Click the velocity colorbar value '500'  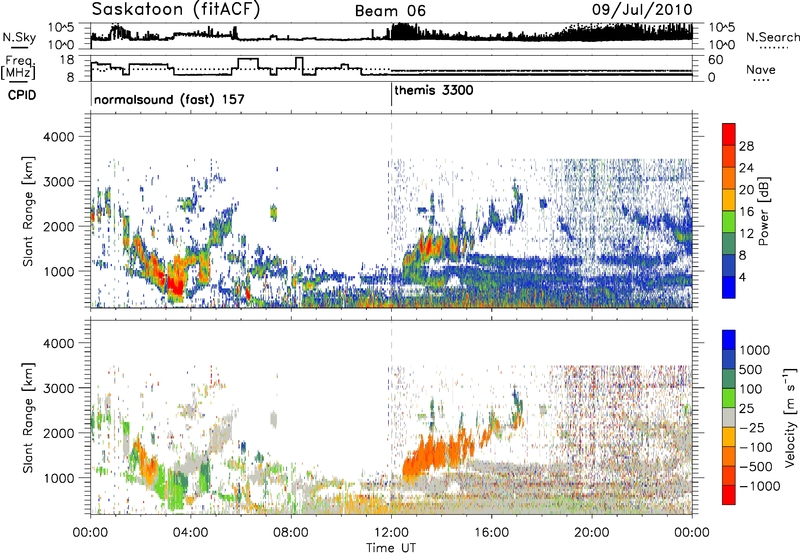click(x=751, y=369)
